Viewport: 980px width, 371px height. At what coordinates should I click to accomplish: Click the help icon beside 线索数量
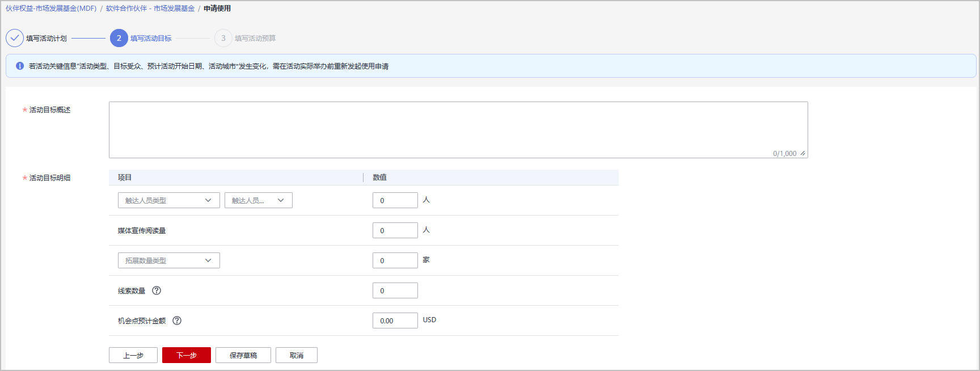[157, 290]
